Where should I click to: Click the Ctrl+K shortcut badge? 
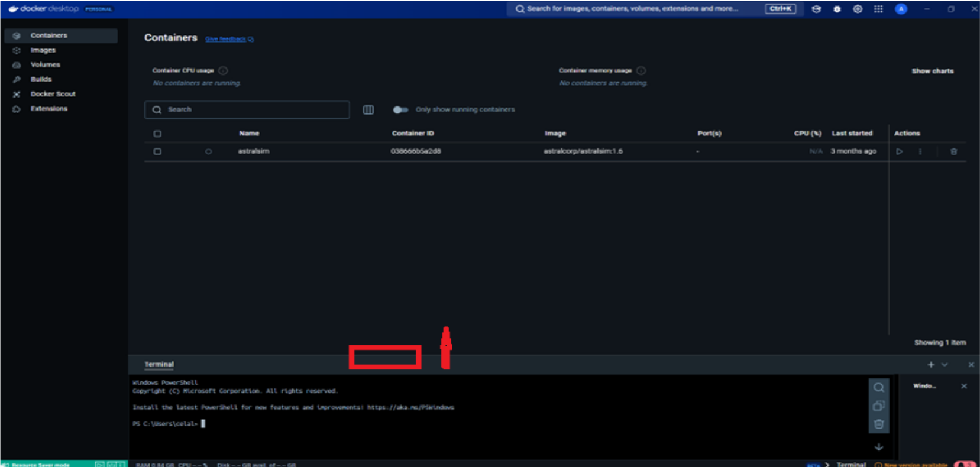coord(781,9)
